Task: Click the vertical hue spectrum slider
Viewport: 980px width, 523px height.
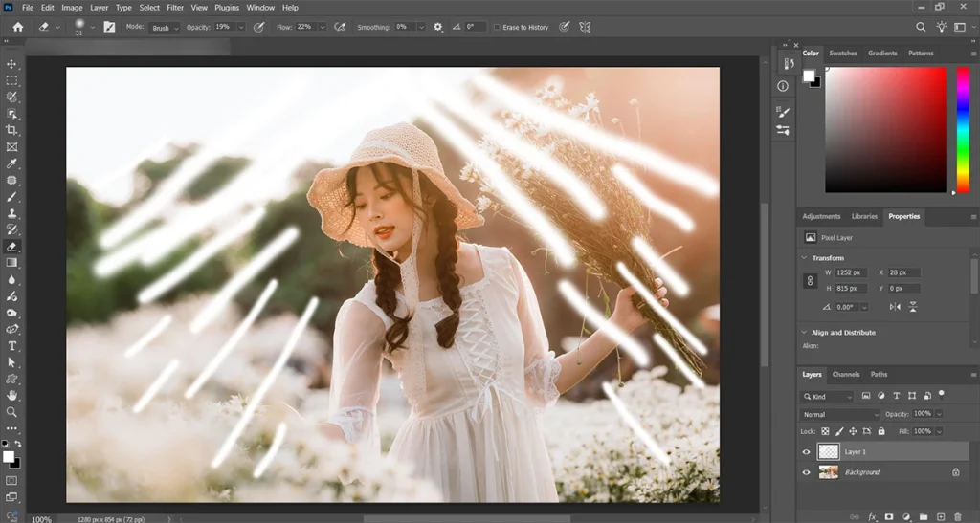Action: coord(963,129)
